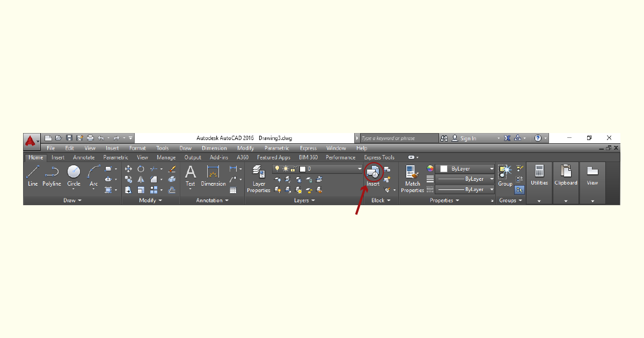Screen dimensions: 644x338
Task: Click the Insert block icon
Action: click(x=373, y=172)
